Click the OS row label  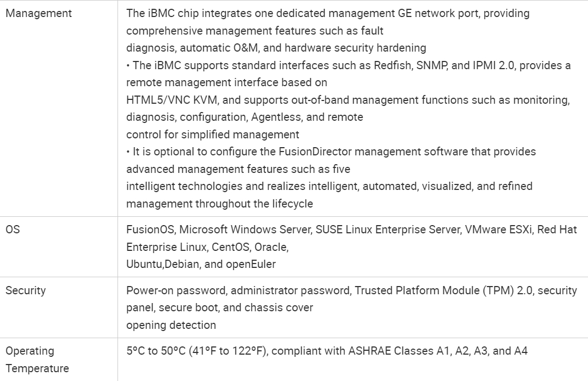(13, 229)
